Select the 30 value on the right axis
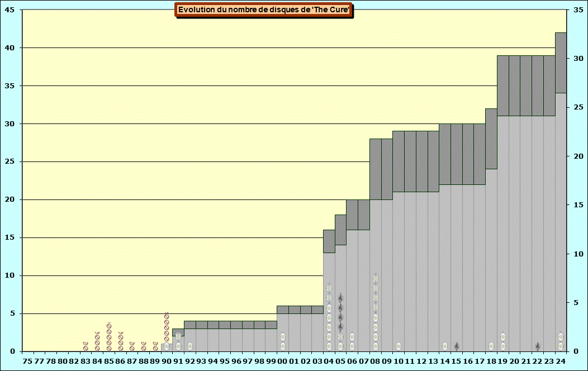Image resolution: width=588 pixels, height=371 pixels. (578, 59)
